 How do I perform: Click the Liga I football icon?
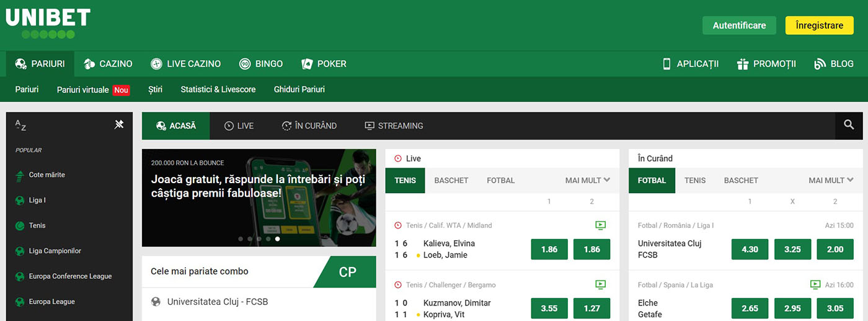pos(20,201)
